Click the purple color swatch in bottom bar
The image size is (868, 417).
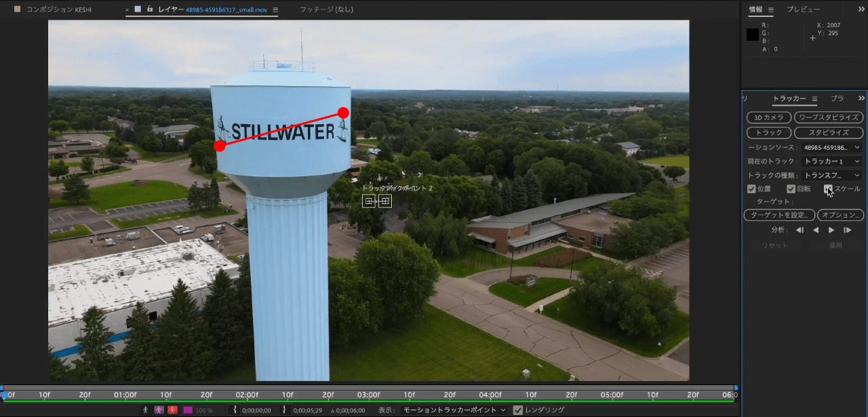(x=188, y=410)
